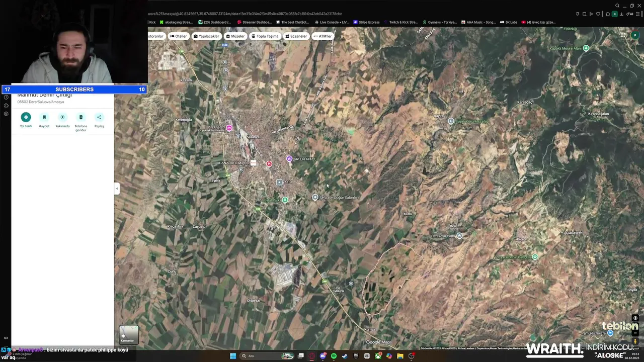Filter the map by Eczaneler
Viewport: 644px width, 362px height.
pyautogui.click(x=296, y=36)
